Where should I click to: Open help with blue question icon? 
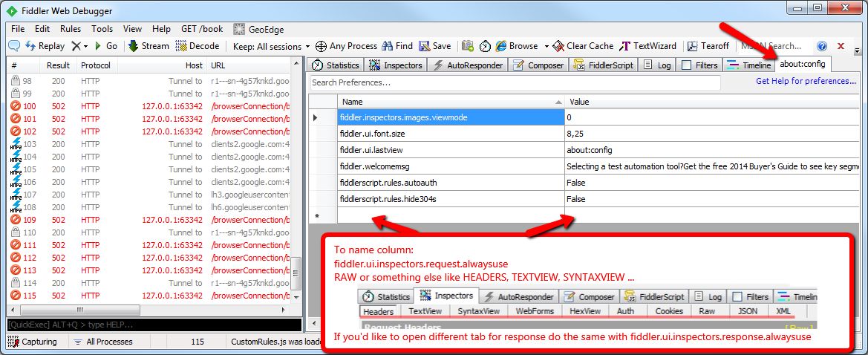pyautogui.click(x=822, y=46)
